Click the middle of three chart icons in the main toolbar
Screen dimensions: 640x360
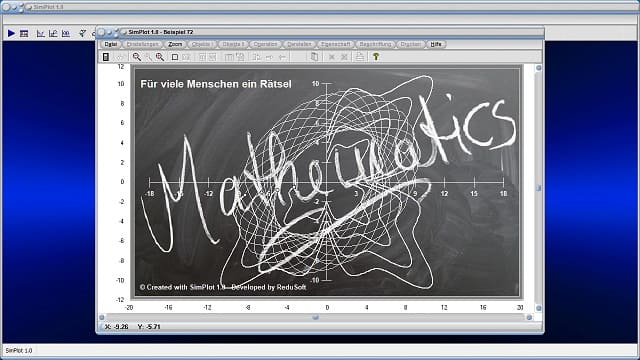tap(53, 33)
